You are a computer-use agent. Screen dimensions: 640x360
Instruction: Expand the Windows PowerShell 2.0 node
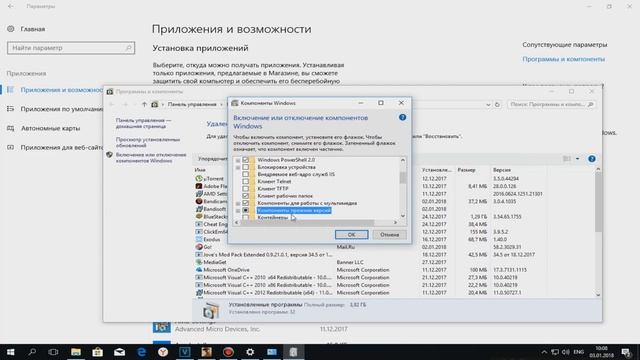[x=238, y=160]
